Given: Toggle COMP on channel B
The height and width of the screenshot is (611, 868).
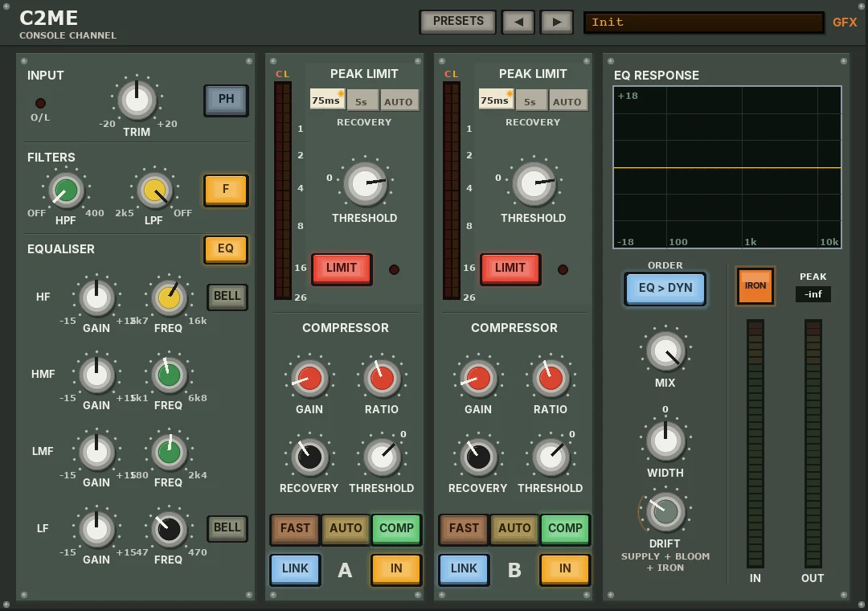Looking at the screenshot, I should click(x=565, y=529).
